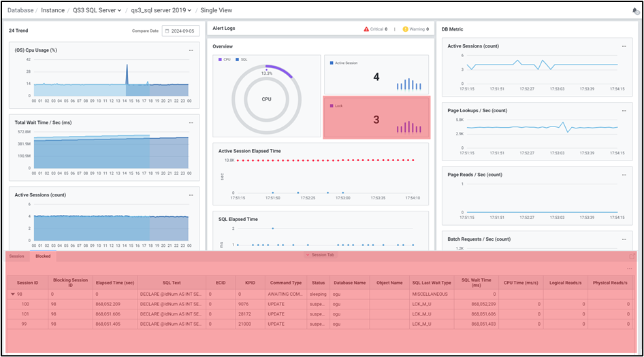
Task: Click the yellow Warning alert icon
Action: pos(405,29)
